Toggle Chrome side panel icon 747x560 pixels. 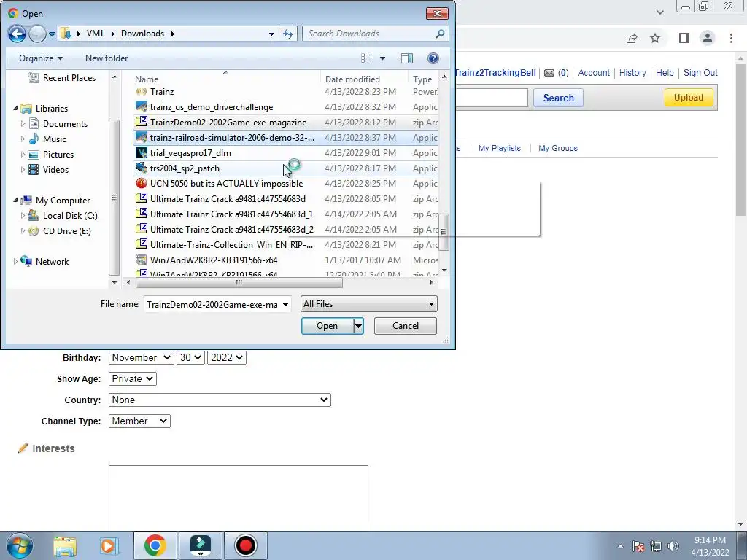pos(684,38)
